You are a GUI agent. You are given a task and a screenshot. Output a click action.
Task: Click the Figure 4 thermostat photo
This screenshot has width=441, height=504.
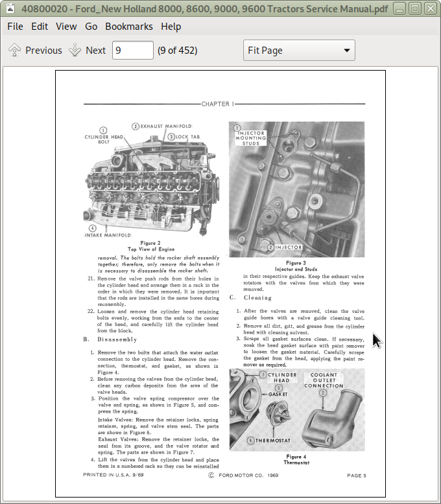click(x=297, y=409)
